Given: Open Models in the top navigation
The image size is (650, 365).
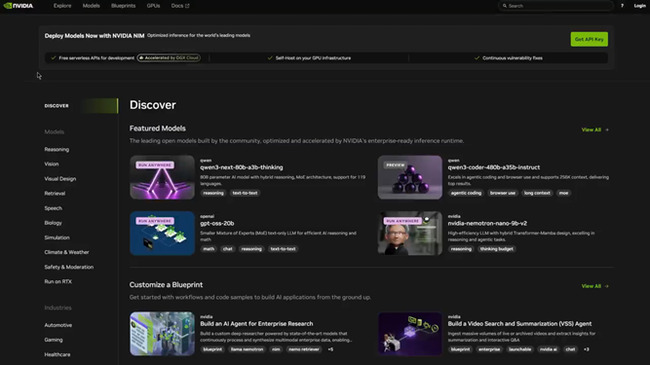Looking at the screenshot, I should (x=91, y=6).
